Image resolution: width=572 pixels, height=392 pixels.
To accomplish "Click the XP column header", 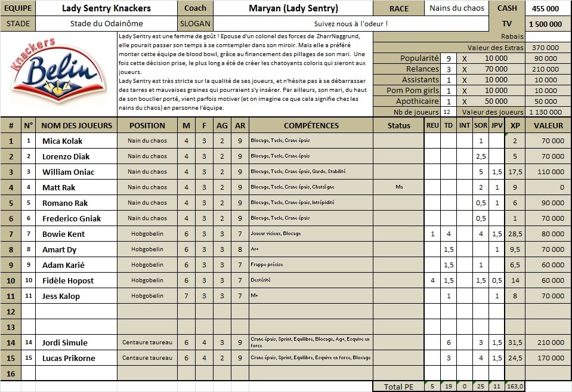I will click(x=515, y=125).
